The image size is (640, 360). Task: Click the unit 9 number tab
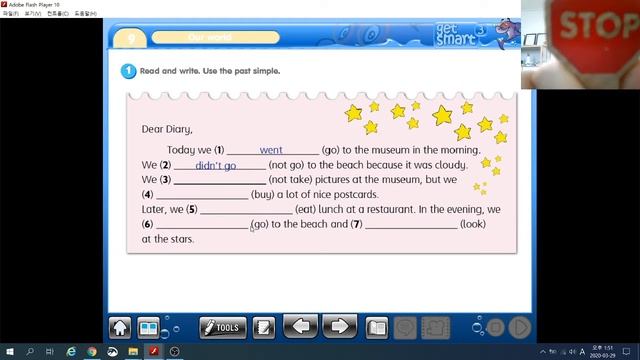click(130, 38)
